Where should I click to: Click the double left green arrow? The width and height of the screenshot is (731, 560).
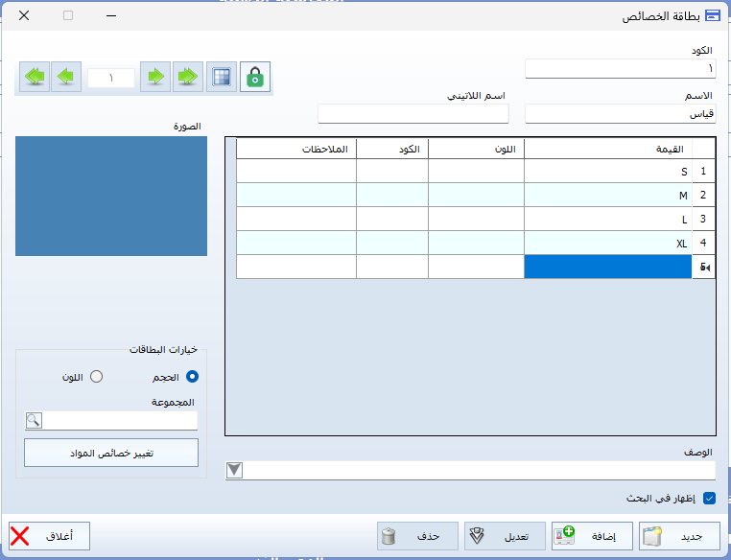coord(35,77)
